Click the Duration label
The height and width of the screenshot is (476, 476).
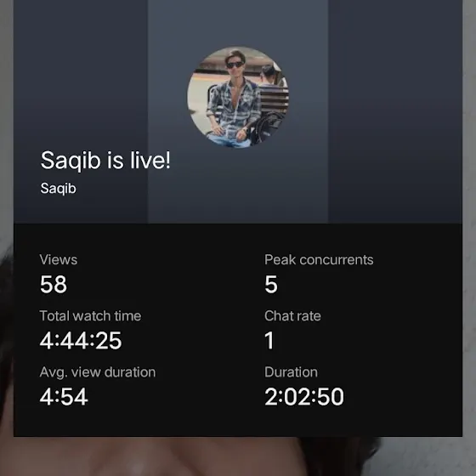click(x=291, y=372)
